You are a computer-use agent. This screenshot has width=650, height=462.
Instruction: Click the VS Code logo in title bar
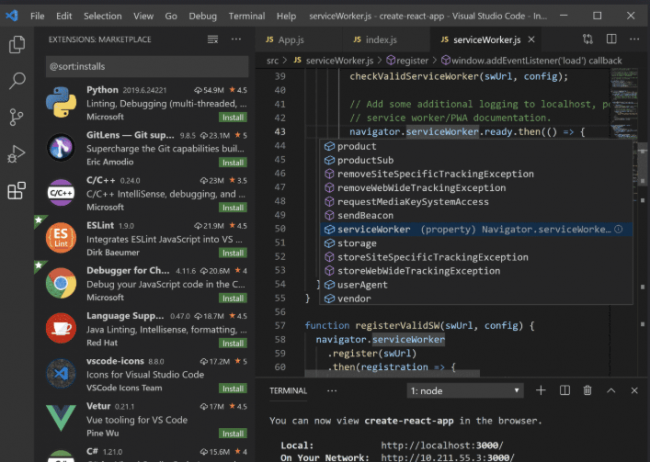tap(12, 16)
